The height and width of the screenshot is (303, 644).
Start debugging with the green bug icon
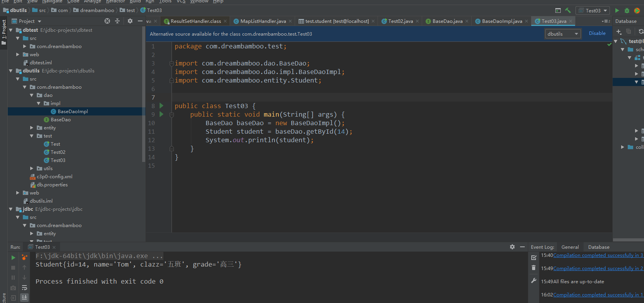tap(627, 10)
